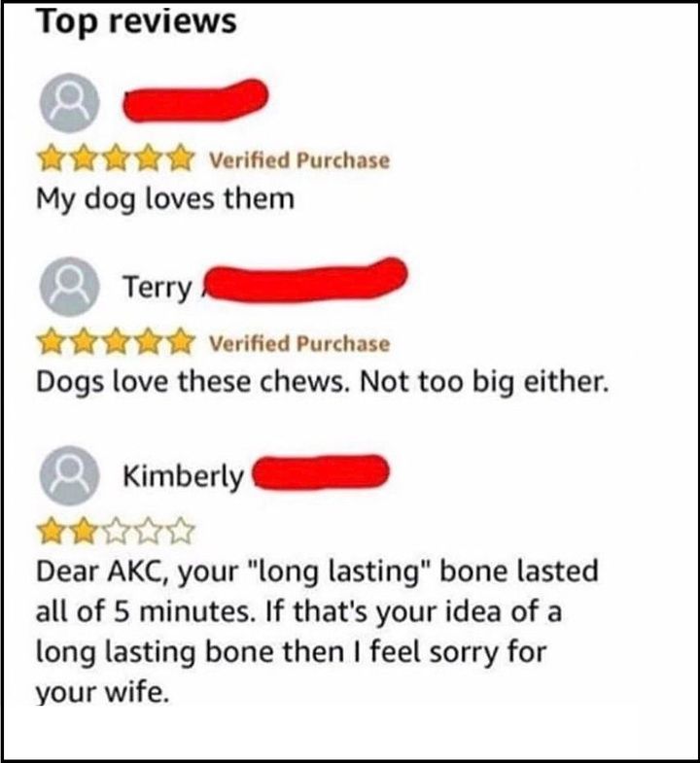Click the Top reviews heading

click(136, 21)
